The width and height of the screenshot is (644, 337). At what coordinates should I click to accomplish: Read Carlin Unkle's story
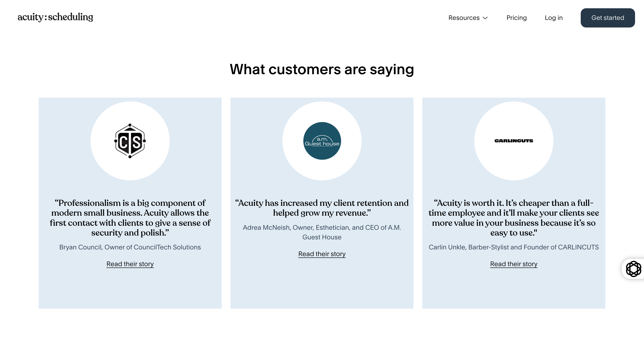pyautogui.click(x=514, y=264)
